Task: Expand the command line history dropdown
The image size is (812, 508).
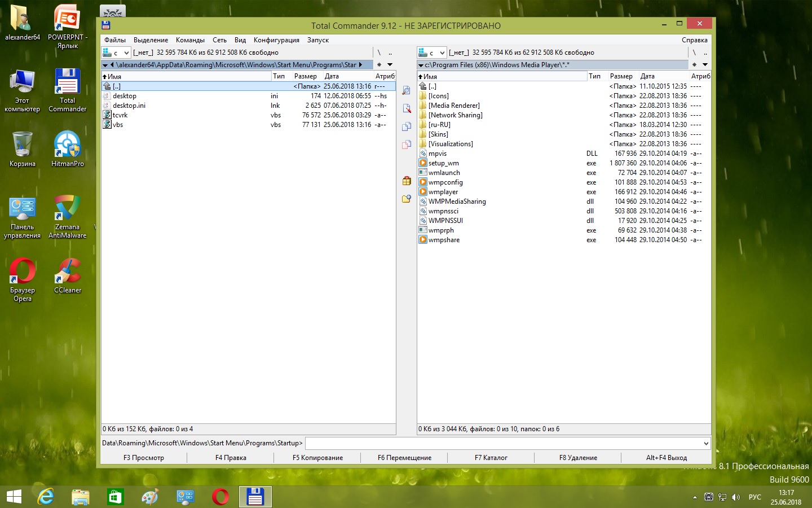Action: tap(705, 444)
